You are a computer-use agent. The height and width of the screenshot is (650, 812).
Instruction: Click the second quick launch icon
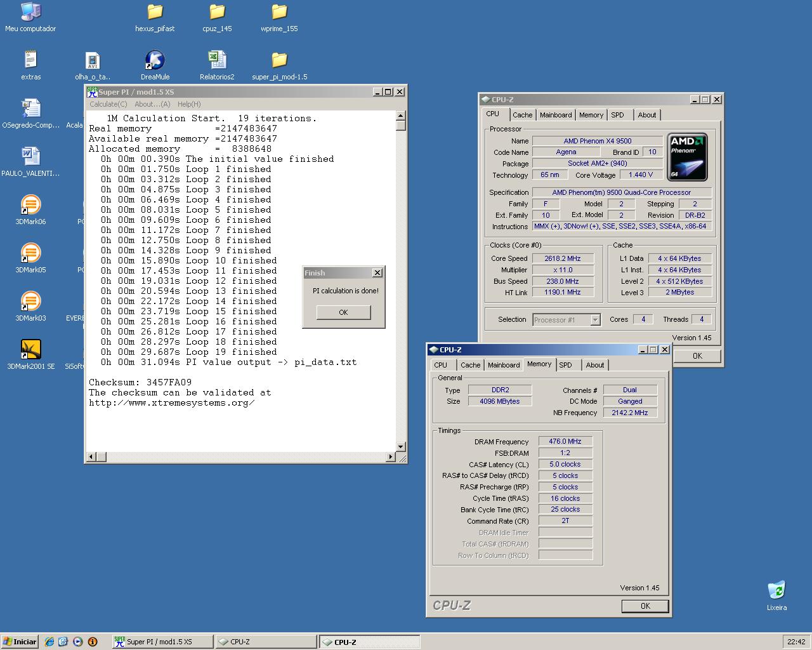63,642
